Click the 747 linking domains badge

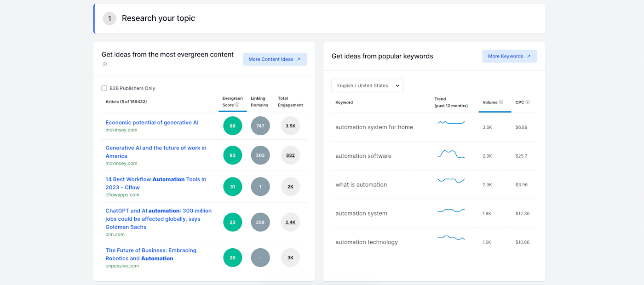(260, 126)
